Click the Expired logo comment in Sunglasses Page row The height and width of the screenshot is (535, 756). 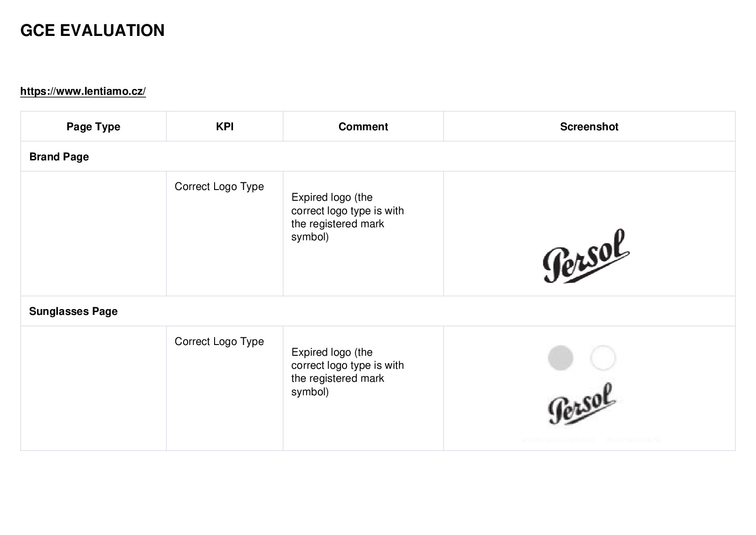point(347,372)
